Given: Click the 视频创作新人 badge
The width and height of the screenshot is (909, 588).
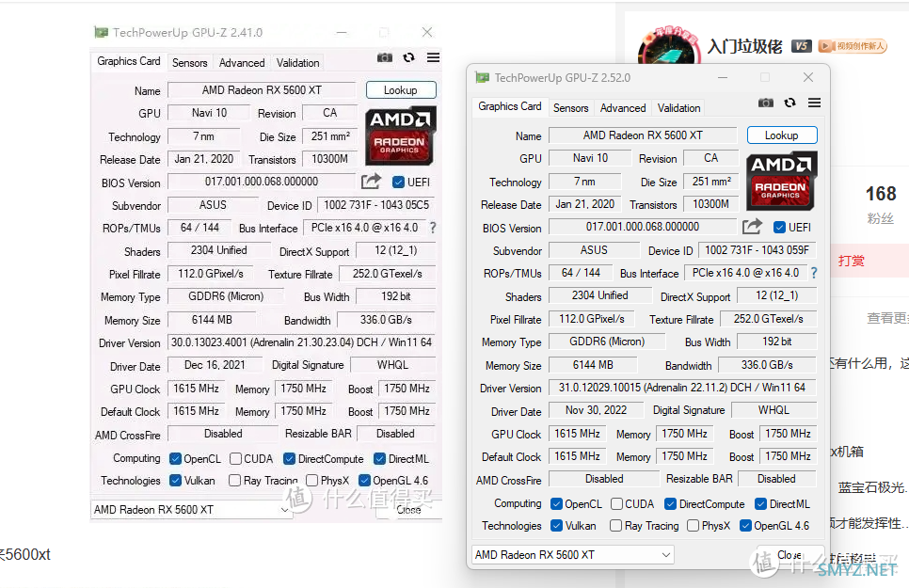Looking at the screenshot, I should (x=853, y=46).
